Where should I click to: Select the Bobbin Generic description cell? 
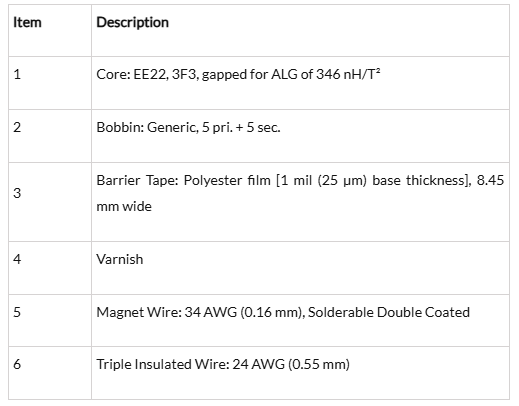[x=300, y=136]
